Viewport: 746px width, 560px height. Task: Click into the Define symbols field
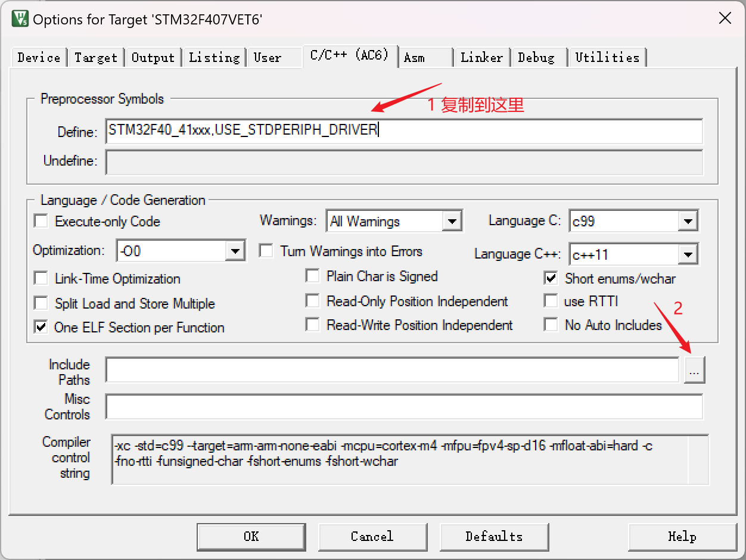tap(404, 131)
